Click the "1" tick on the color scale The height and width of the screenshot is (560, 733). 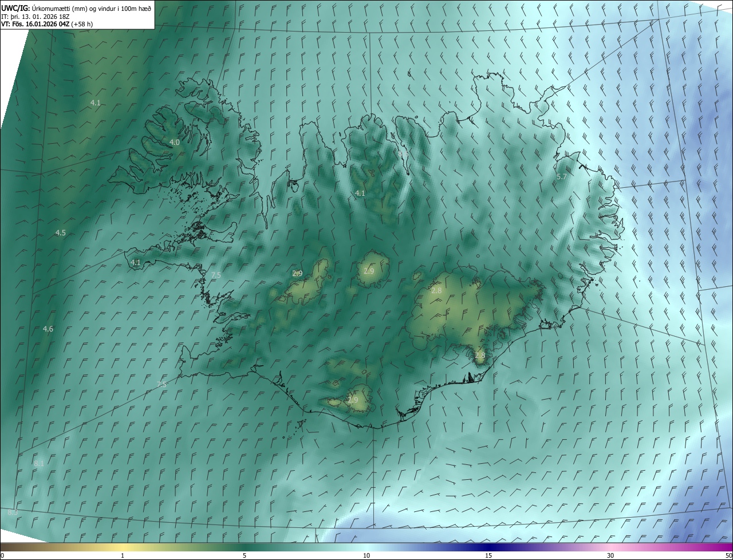point(123,555)
